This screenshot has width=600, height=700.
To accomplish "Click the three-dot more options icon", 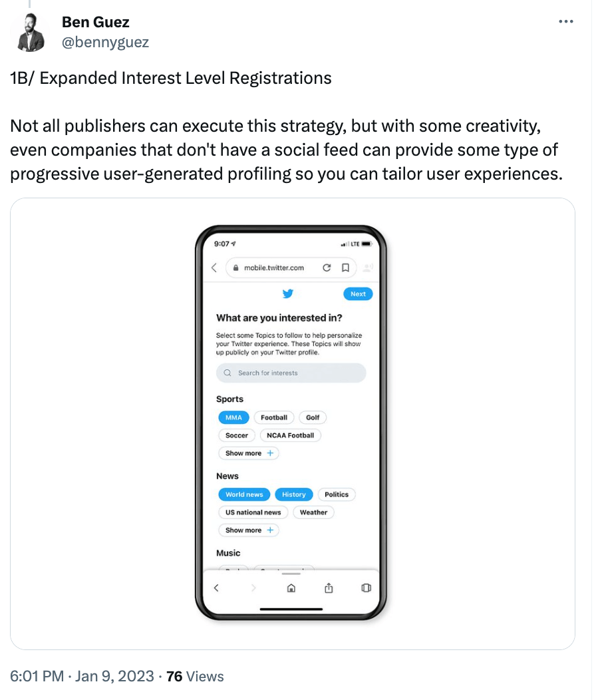I will coord(565,22).
